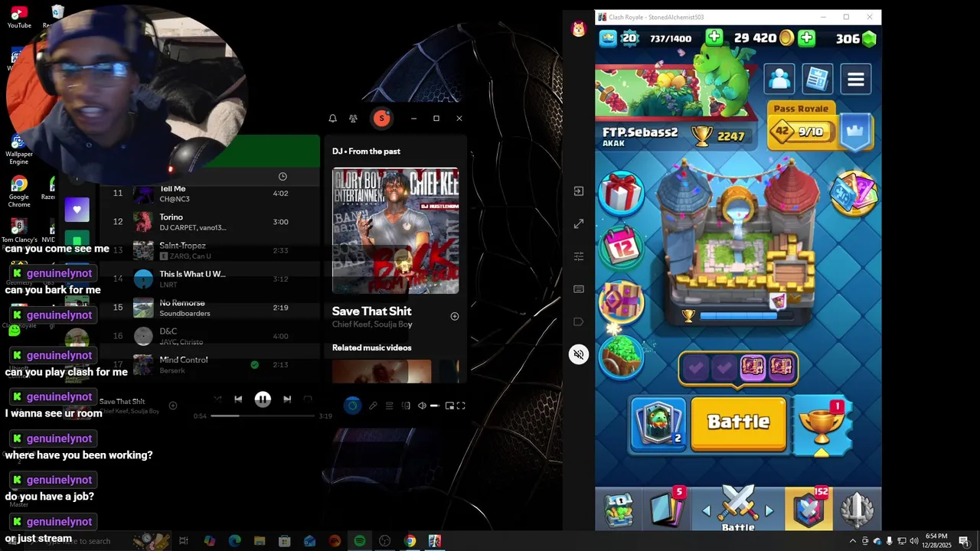
Task: Open Spotify friend activity icon
Action: coord(353,119)
